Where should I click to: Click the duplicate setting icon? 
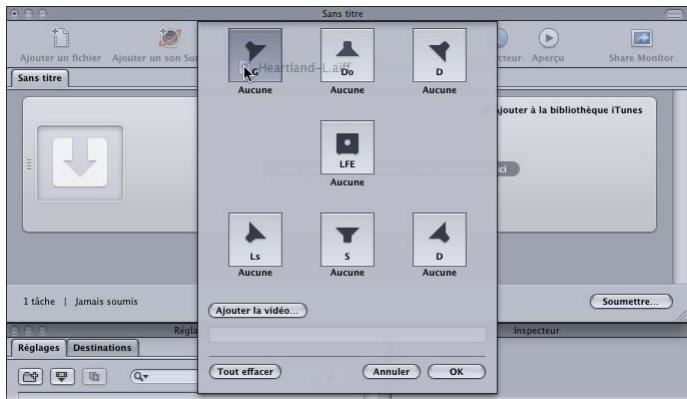click(94, 377)
